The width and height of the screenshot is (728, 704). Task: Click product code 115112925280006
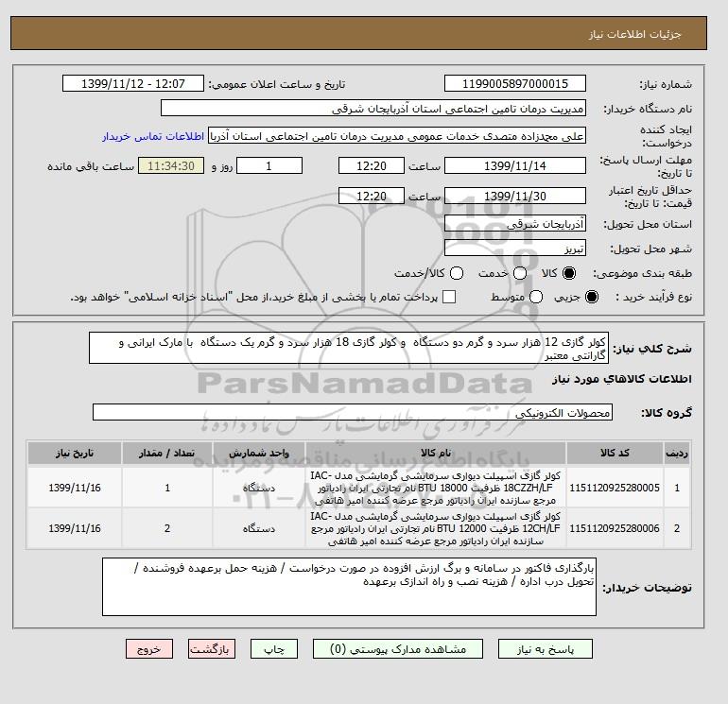pyautogui.click(x=615, y=528)
